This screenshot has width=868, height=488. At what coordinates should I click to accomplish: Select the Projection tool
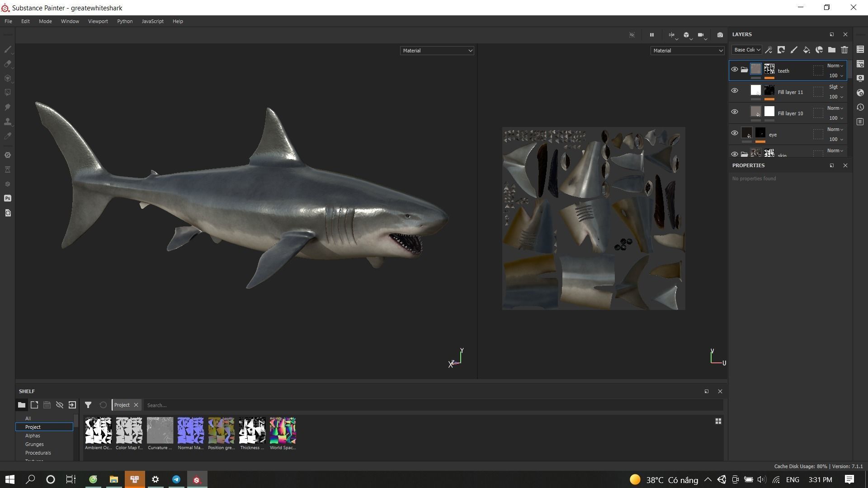click(x=8, y=78)
